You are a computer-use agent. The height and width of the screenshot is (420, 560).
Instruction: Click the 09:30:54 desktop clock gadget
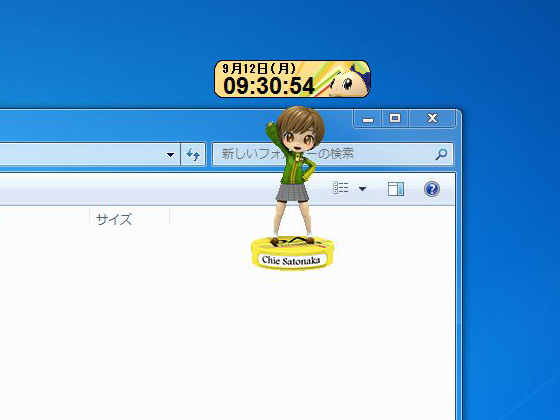[292, 79]
